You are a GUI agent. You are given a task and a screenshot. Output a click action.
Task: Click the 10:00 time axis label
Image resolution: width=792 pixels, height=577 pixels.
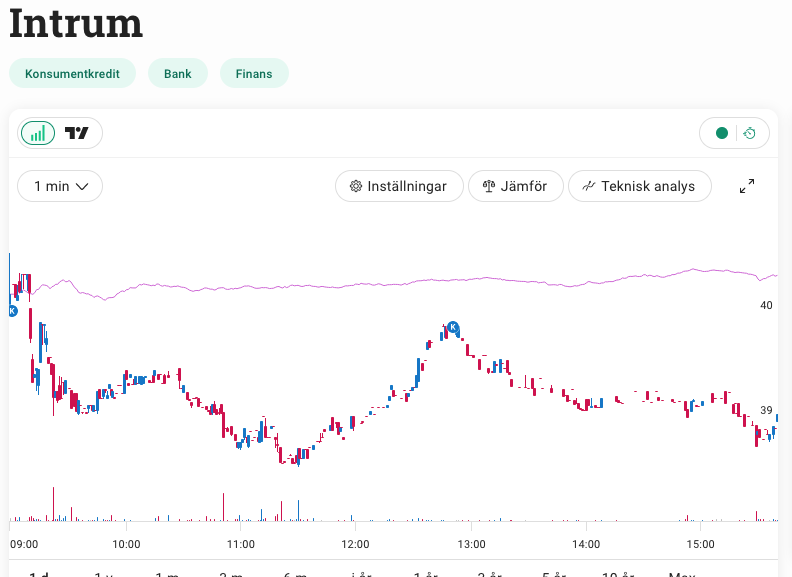click(x=126, y=544)
